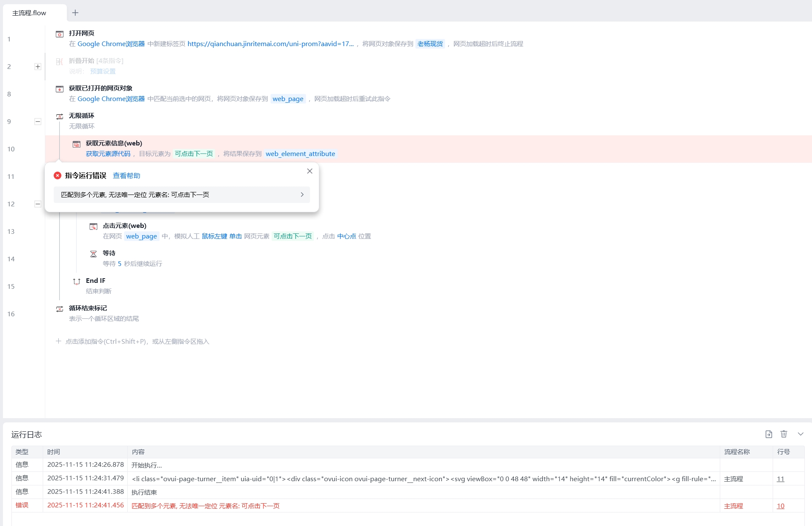
Task: Click the hourglass wait command icon
Action: (93, 254)
